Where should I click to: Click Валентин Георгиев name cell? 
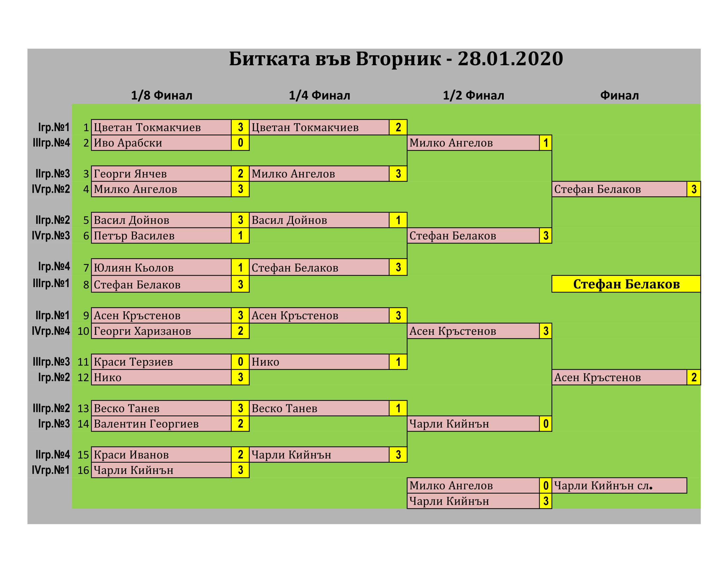[161, 424]
